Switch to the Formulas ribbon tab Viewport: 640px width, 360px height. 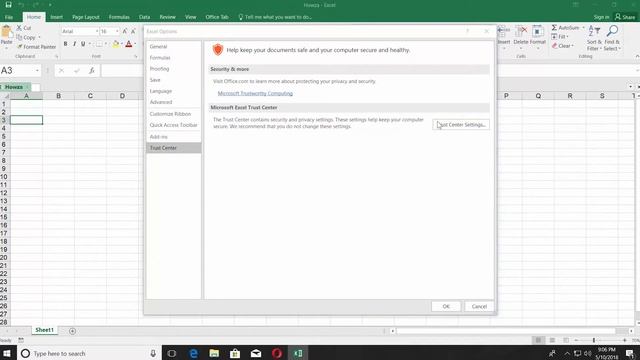(x=119, y=17)
